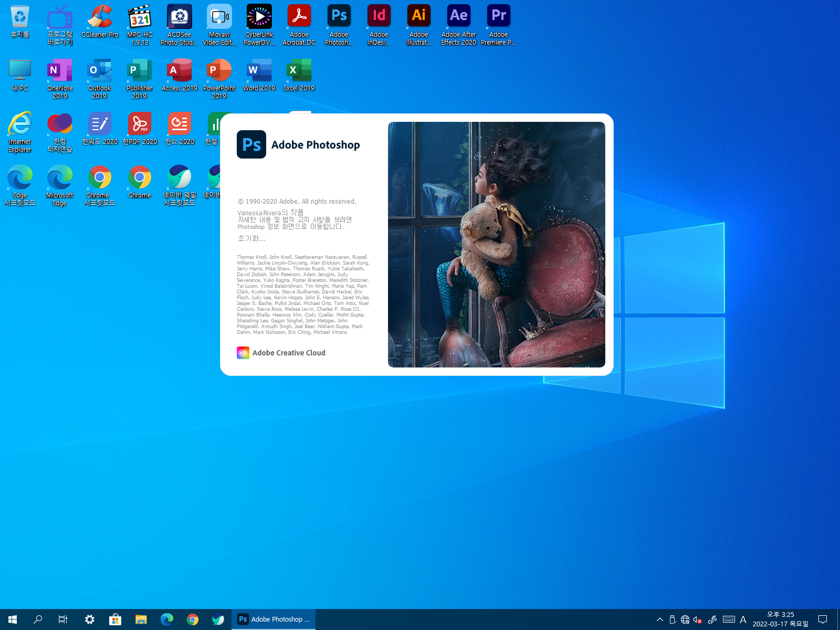Select PowerPoint 2019 desktop icon
Image resolution: width=840 pixels, height=630 pixels.
click(x=219, y=79)
